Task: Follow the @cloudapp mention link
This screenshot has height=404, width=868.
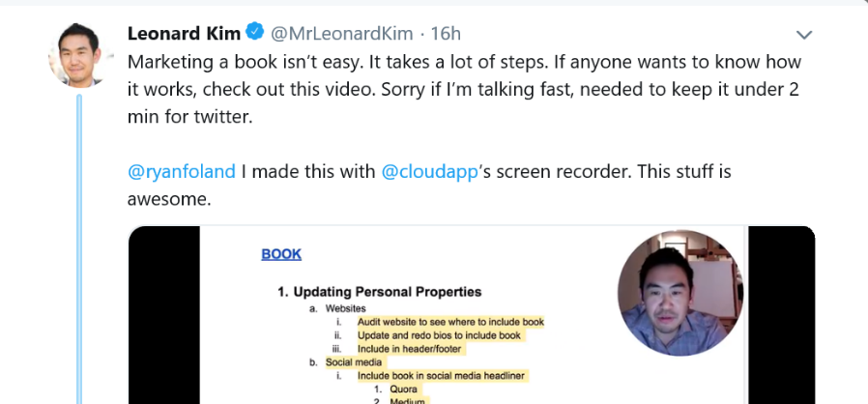Action: [429, 172]
